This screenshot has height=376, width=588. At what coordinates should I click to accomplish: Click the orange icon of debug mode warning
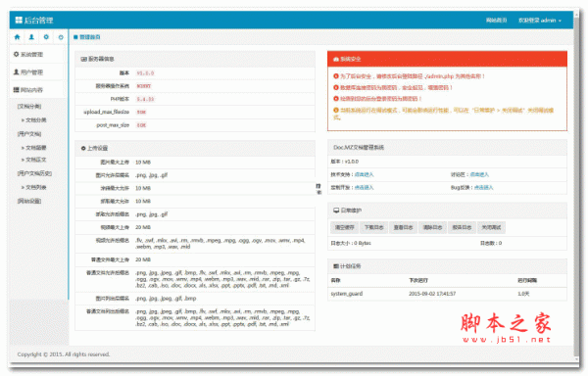click(336, 110)
